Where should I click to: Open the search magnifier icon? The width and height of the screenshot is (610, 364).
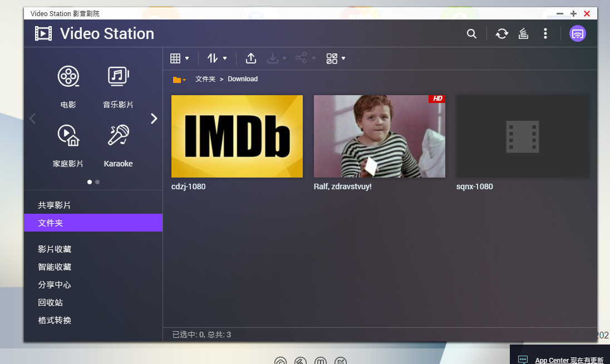(471, 34)
